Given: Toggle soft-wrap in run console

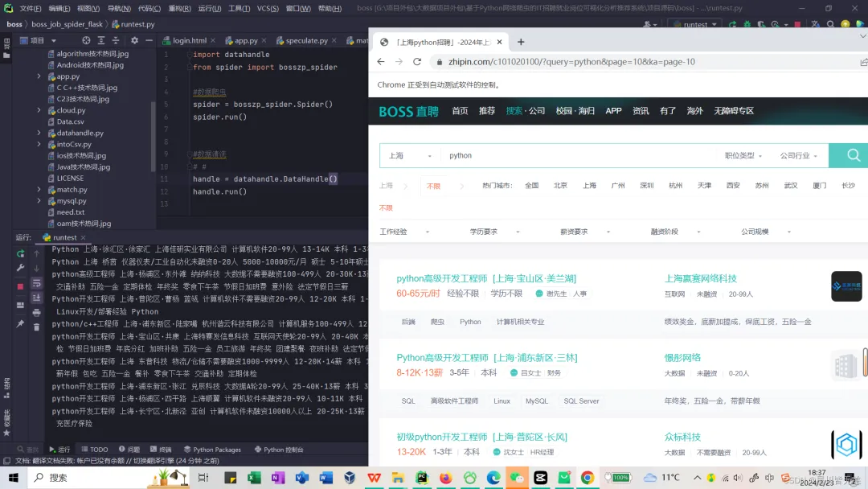Looking at the screenshot, I should [x=36, y=283].
